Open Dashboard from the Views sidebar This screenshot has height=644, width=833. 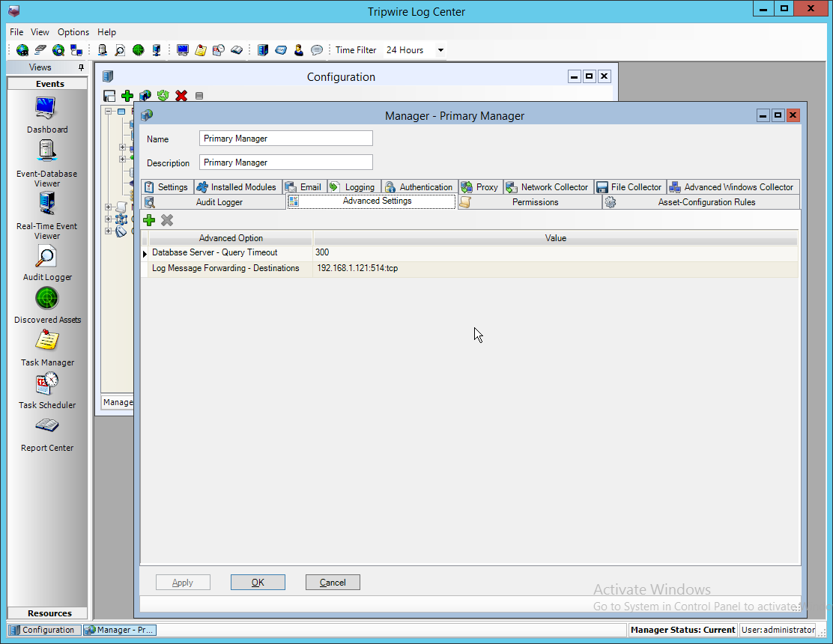click(x=46, y=115)
